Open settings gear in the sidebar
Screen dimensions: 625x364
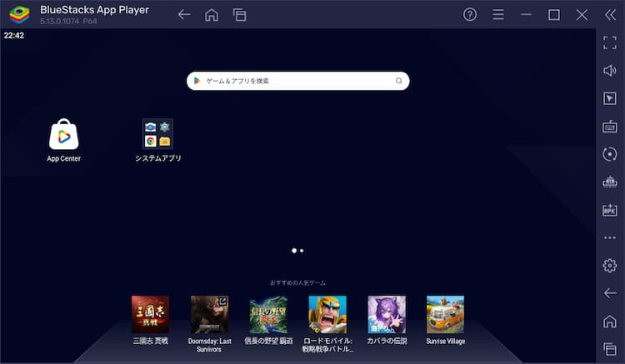610,265
